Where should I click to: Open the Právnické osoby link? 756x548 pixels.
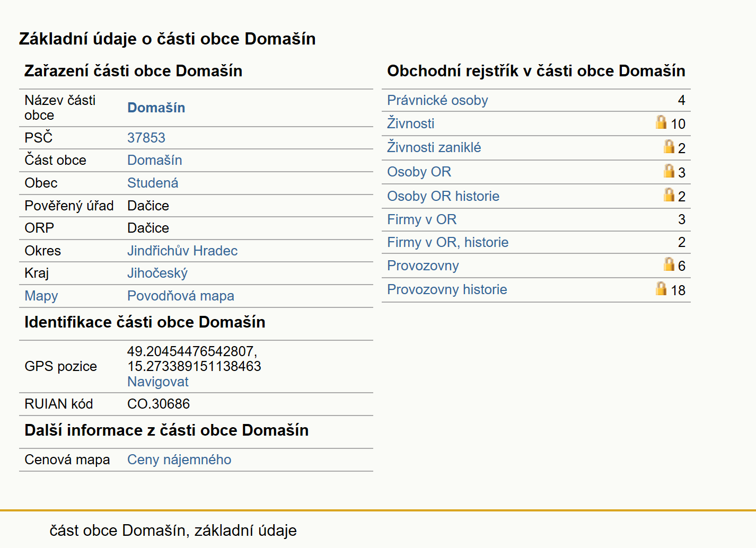pos(437,100)
